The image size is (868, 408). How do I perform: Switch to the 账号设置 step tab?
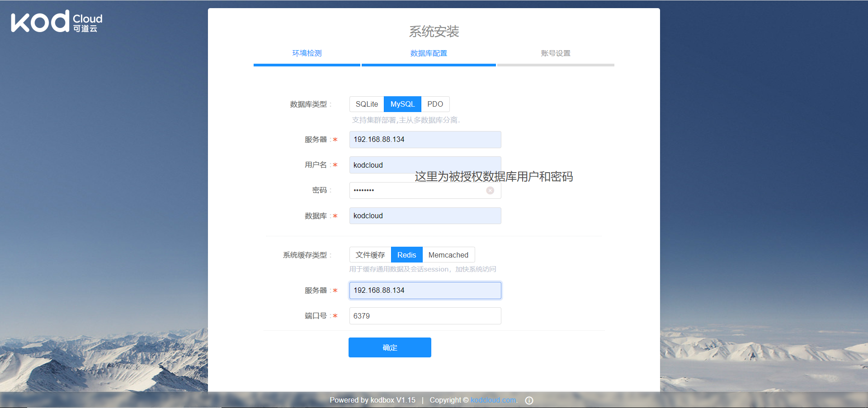click(556, 53)
